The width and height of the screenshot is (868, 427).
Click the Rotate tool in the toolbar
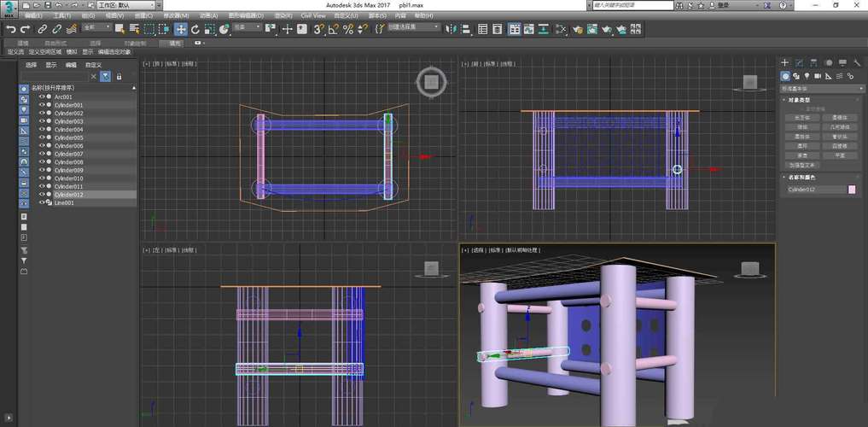point(195,29)
